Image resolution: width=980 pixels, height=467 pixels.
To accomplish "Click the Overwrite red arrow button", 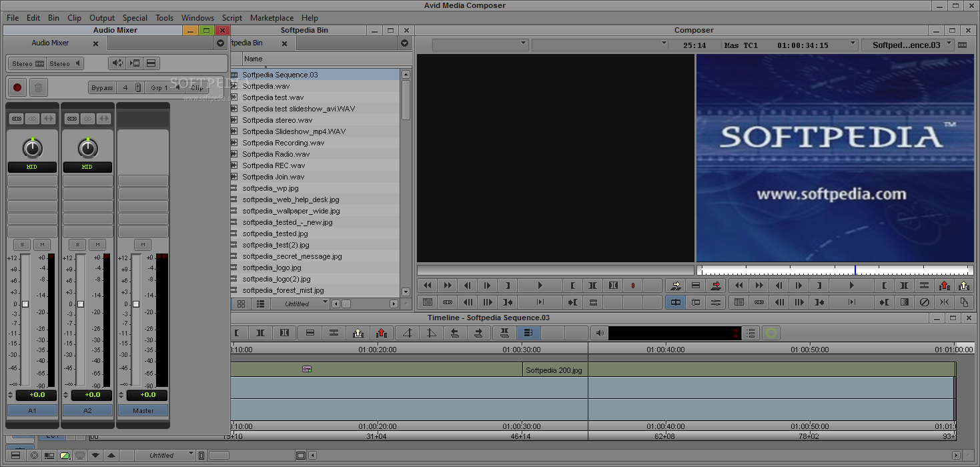I will (716, 286).
